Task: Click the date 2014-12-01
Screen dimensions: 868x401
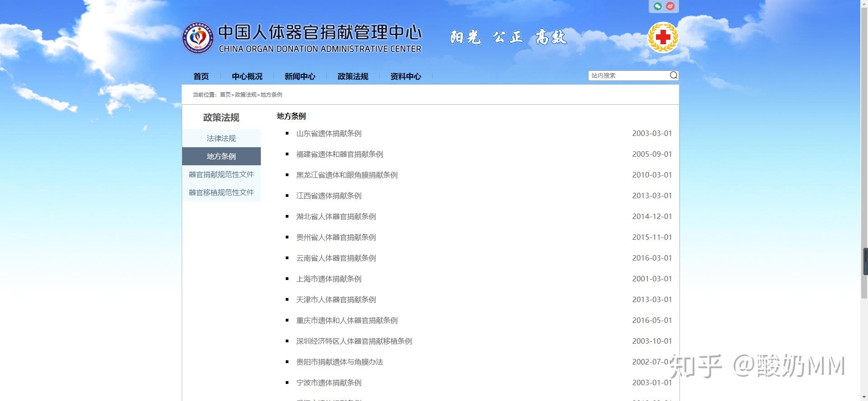Action: click(x=652, y=217)
